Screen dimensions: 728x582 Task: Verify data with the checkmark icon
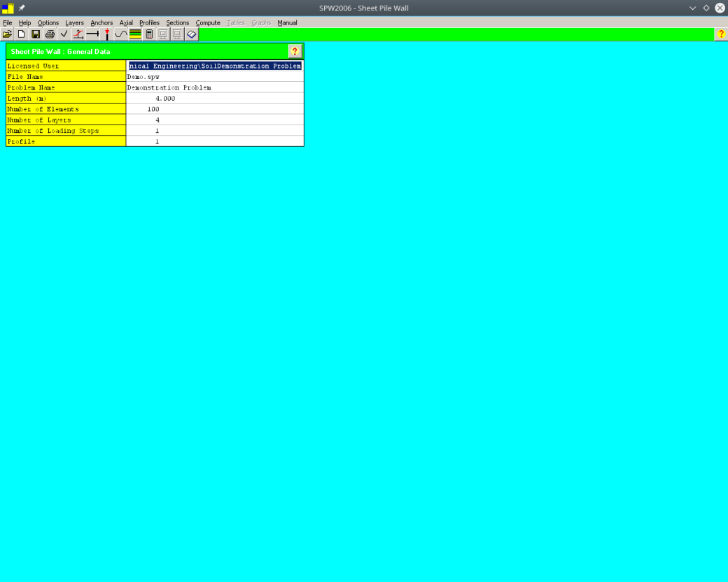pyautogui.click(x=64, y=34)
